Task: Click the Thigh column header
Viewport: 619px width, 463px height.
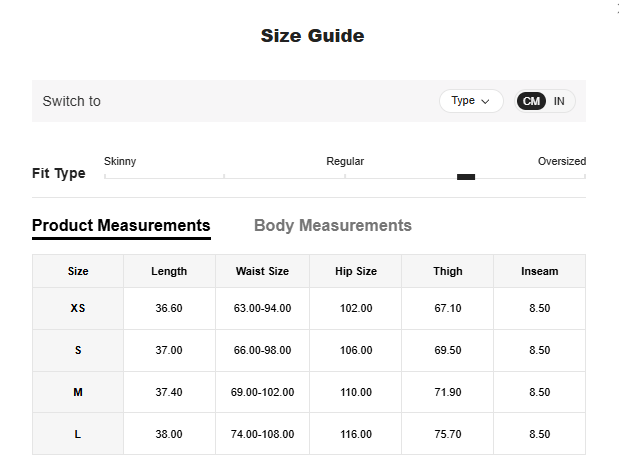Action: pyautogui.click(x=448, y=271)
